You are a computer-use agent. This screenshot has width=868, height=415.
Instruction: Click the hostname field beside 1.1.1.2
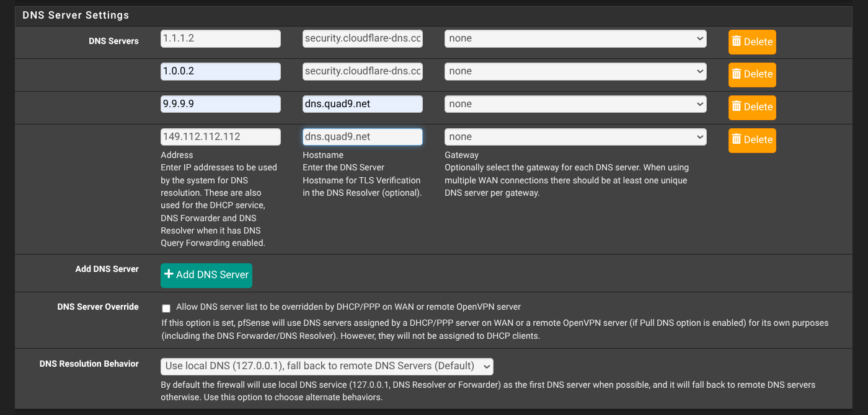point(363,39)
